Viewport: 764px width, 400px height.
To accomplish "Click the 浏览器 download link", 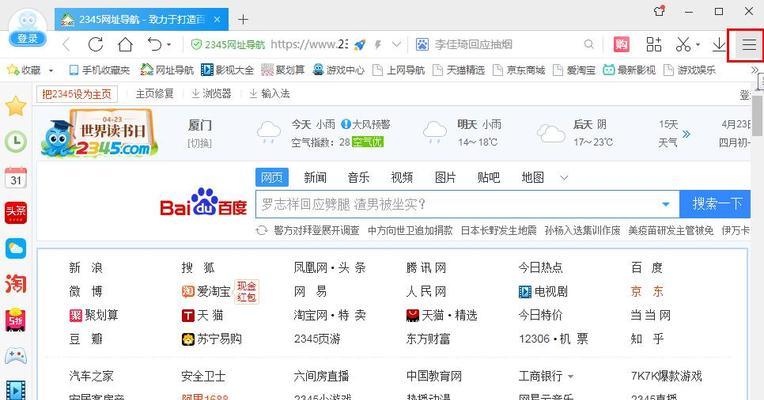I will point(211,94).
